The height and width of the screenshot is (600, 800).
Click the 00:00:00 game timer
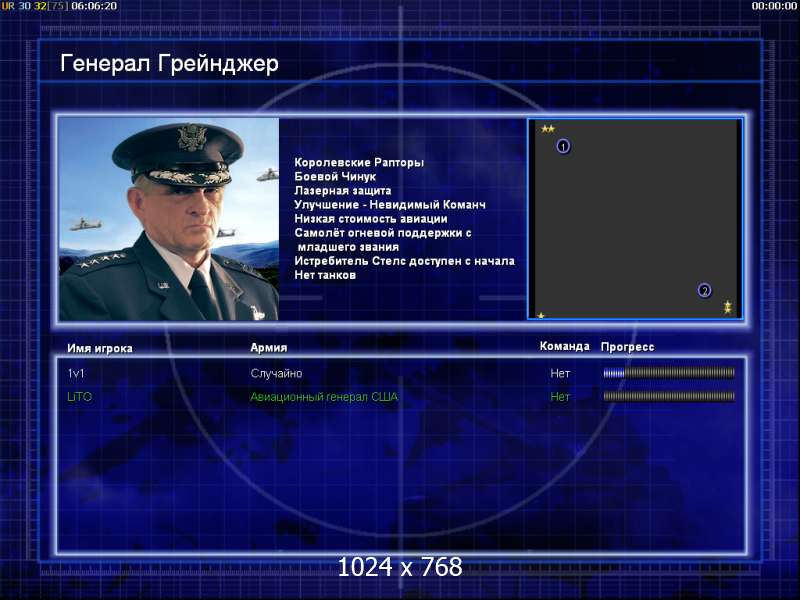coord(774,6)
